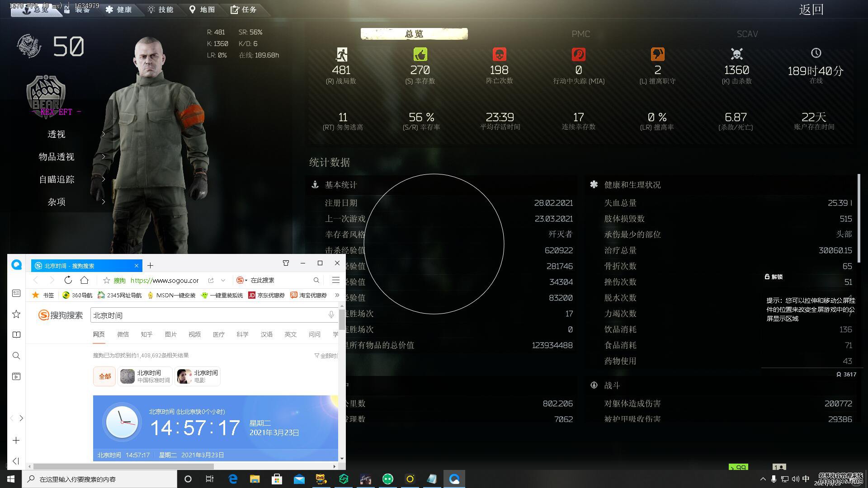Click the skull-crossbones kills icon
868x488 pixels.
pos(737,54)
